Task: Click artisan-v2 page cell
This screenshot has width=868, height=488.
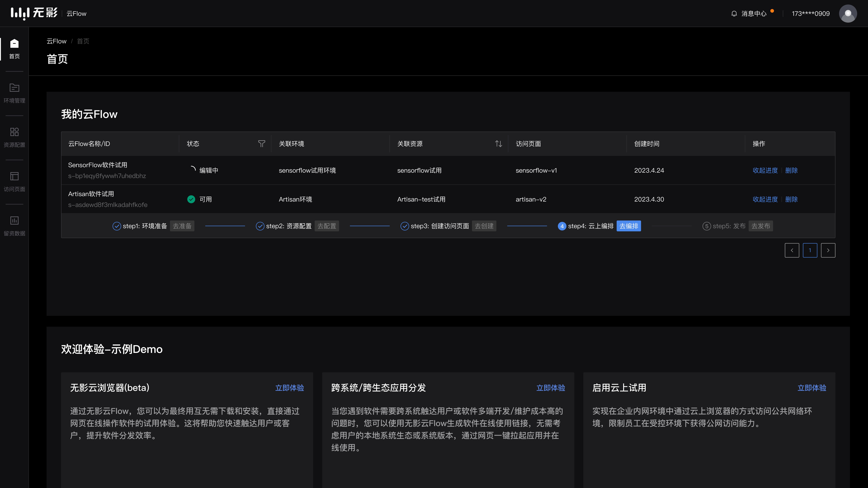Action: click(531, 199)
